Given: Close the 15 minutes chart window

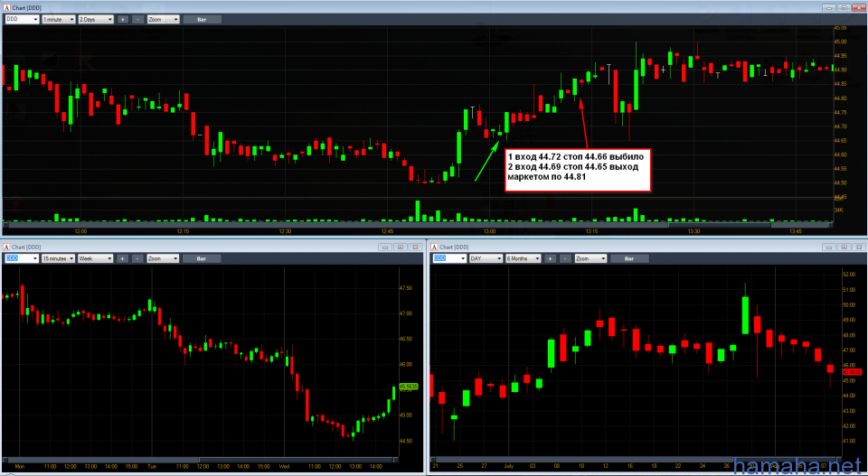Looking at the screenshot, I should point(415,247).
